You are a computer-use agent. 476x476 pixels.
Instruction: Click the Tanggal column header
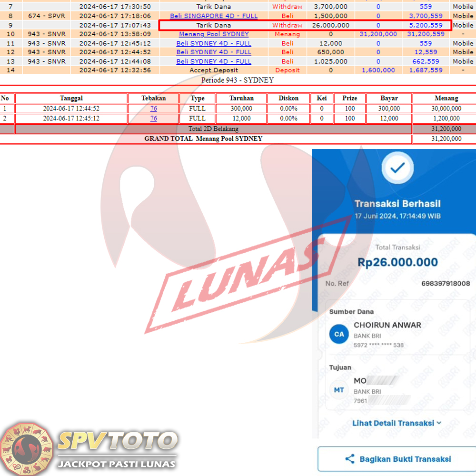tap(71, 98)
